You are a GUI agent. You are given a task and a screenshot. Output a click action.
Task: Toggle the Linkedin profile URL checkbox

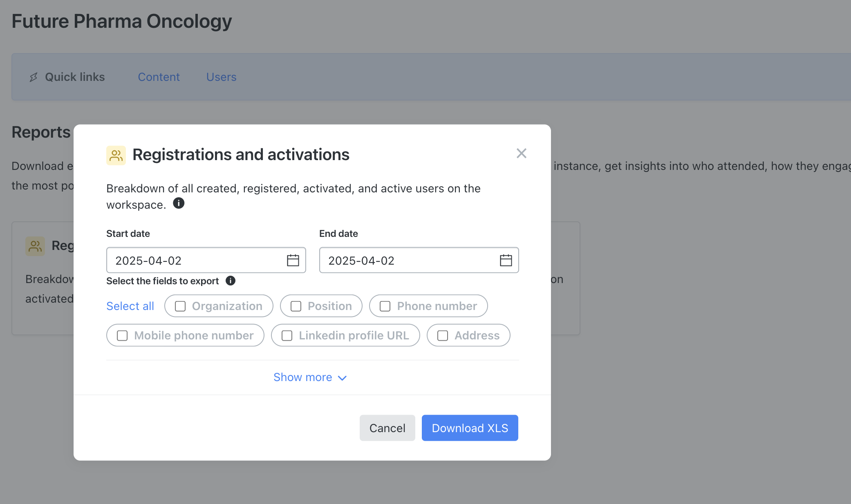tap(287, 335)
